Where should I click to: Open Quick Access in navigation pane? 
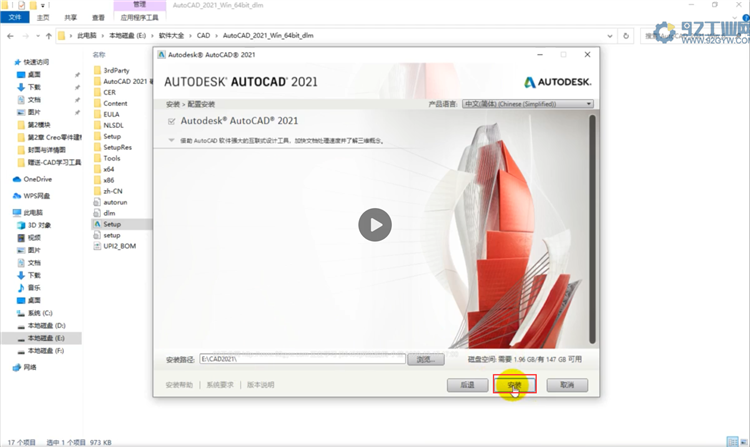[36, 62]
